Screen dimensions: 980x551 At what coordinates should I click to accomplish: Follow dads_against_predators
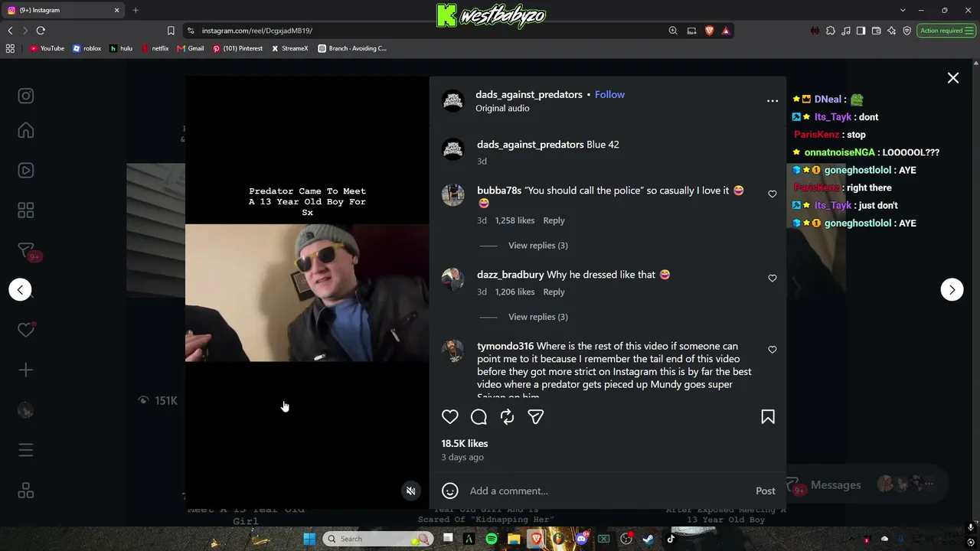pos(609,94)
